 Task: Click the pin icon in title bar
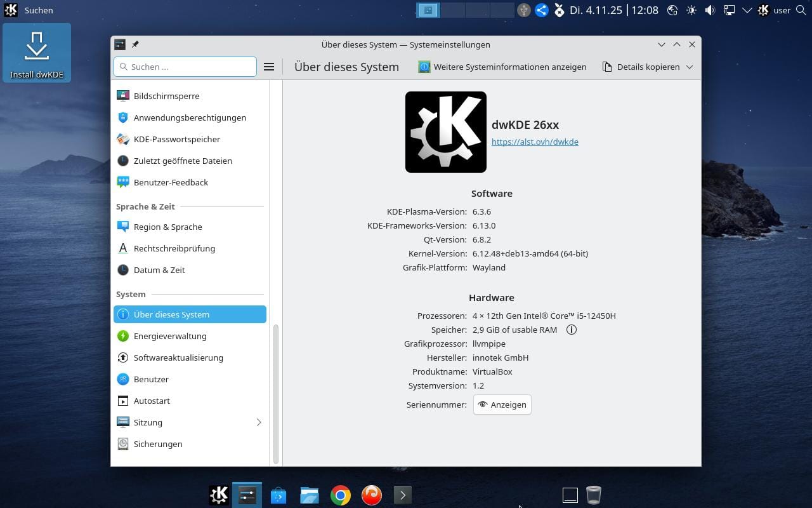(135, 44)
